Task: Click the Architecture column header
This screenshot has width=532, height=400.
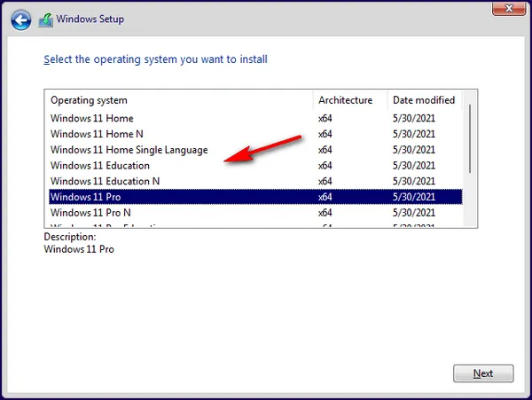Action: pos(350,100)
